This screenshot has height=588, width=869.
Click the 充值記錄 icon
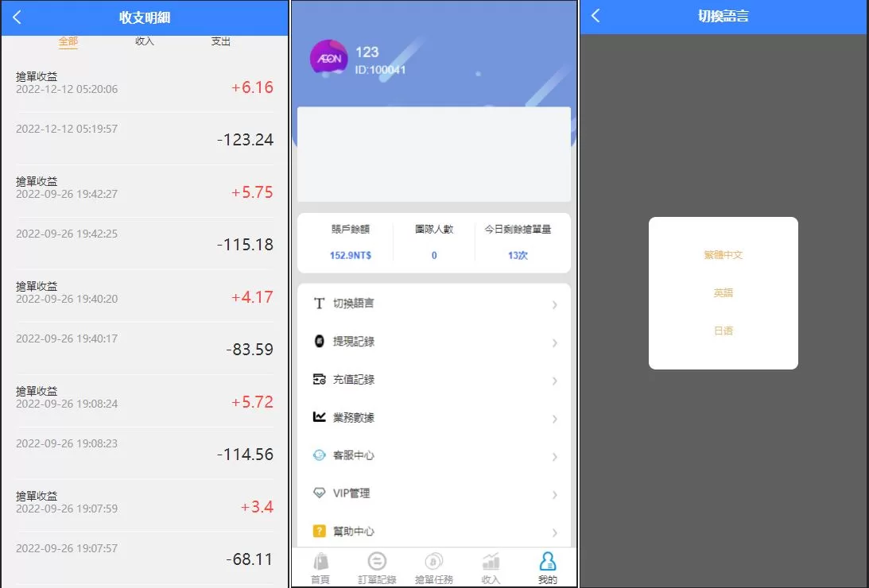(320, 379)
